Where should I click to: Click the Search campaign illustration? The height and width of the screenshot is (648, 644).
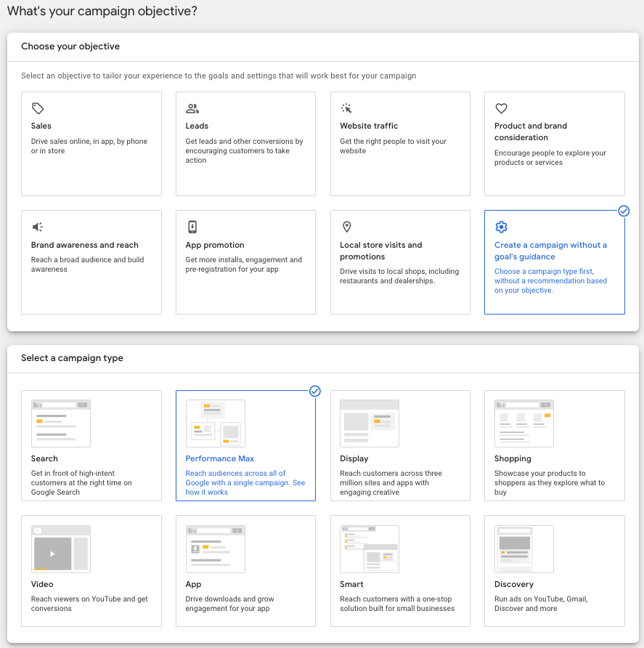[x=61, y=424]
